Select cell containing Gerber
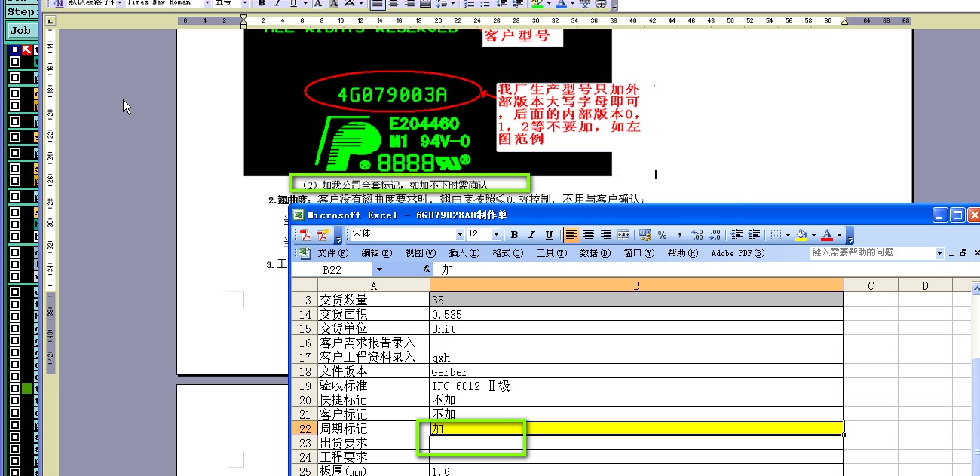The image size is (980, 476). tap(636, 371)
